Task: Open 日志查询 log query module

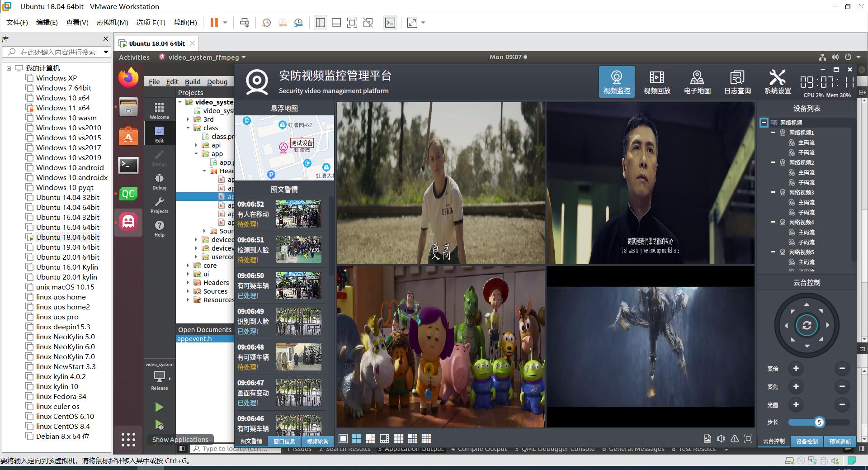Action: (737, 82)
